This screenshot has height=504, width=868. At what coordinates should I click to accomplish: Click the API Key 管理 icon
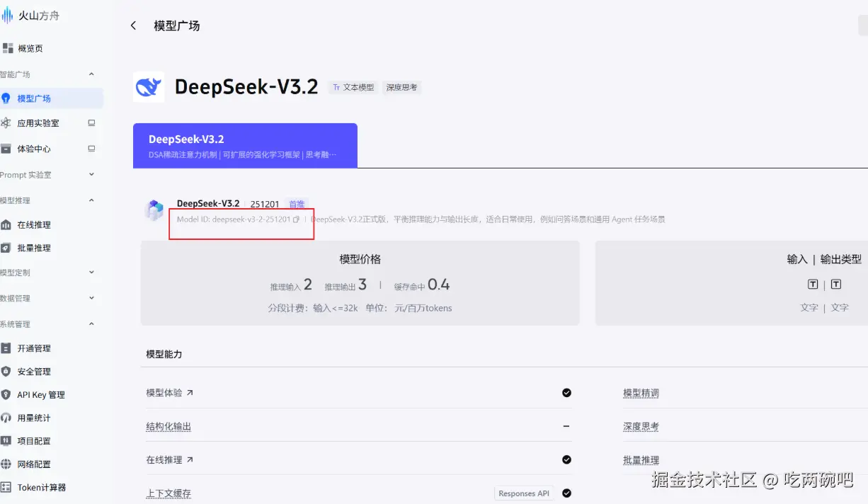tap(6, 394)
